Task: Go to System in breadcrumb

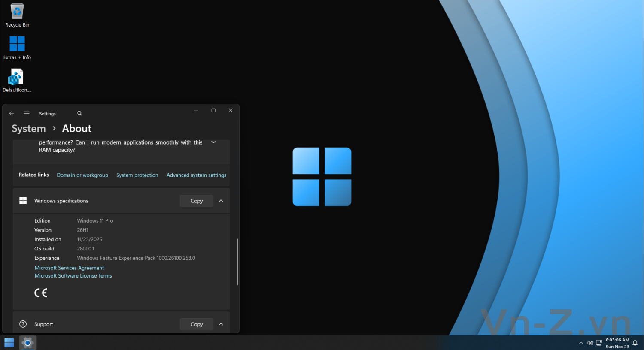Action: 29,129
